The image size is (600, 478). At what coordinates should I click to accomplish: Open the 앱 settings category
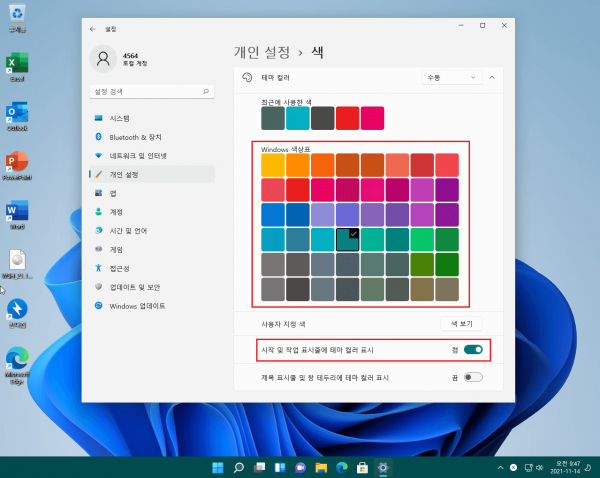click(x=152, y=193)
